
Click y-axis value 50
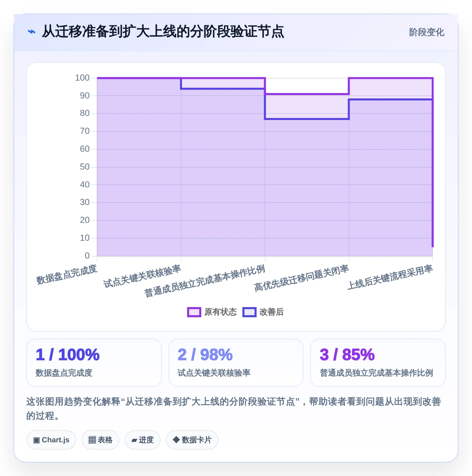pos(85,167)
